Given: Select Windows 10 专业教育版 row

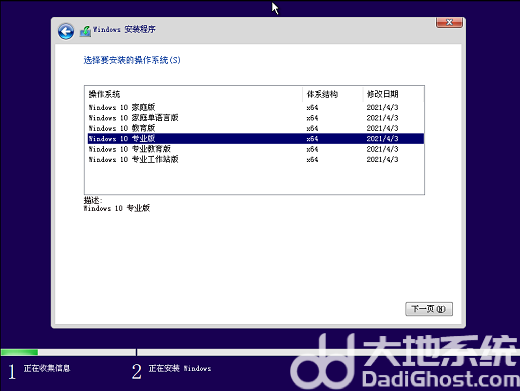Looking at the screenshot, I should [x=256, y=149].
